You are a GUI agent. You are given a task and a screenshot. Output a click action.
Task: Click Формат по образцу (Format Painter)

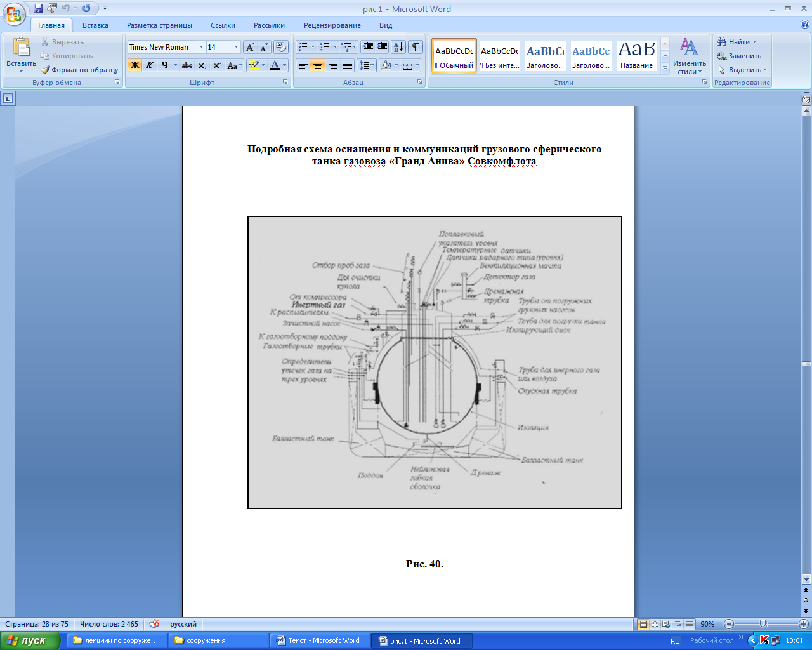pyautogui.click(x=80, y=70)
